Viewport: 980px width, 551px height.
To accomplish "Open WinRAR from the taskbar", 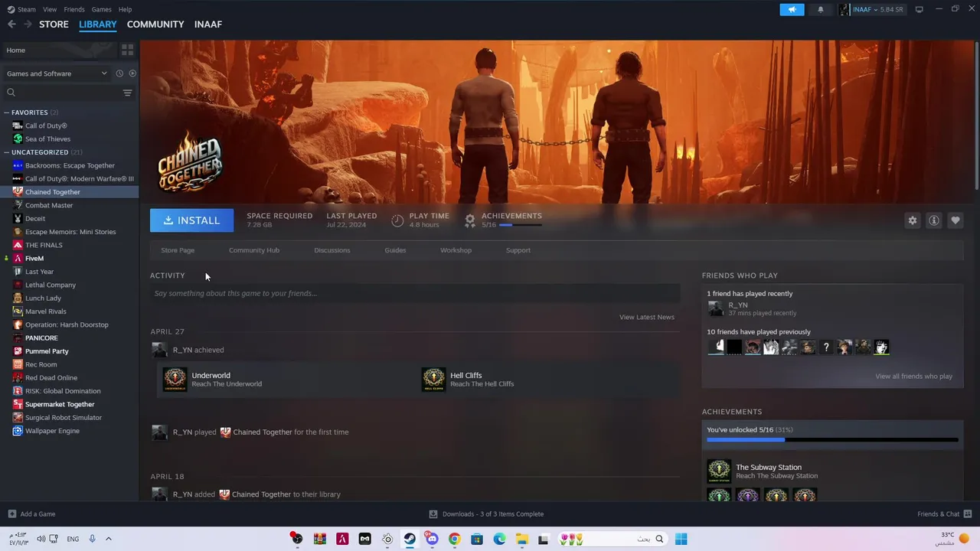I will coord(320,539).
